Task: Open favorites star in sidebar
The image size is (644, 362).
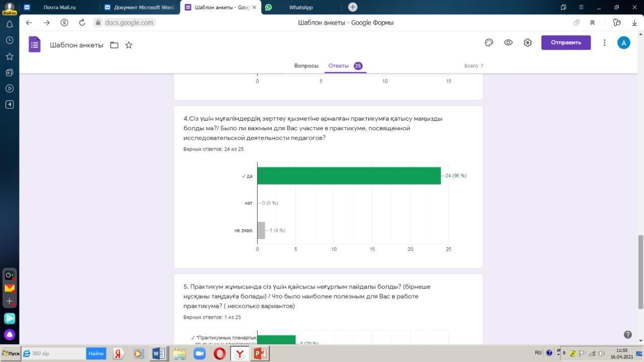Action: click(x=10, y=56)
